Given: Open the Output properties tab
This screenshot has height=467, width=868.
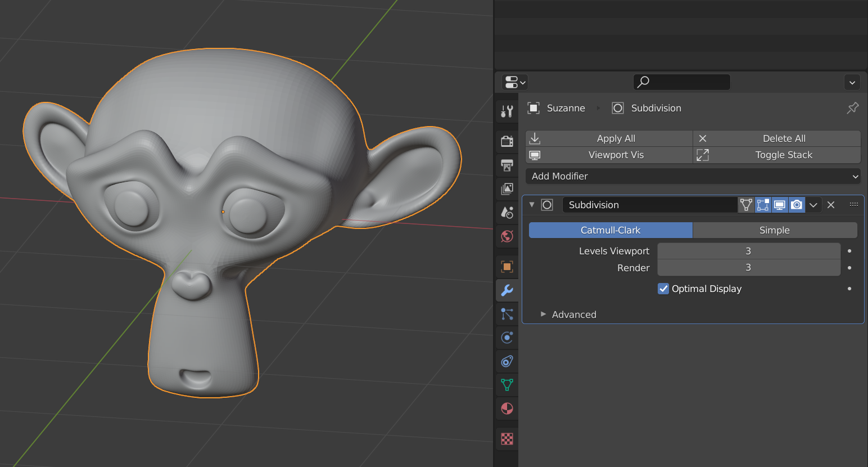Looking at the screenshot, I should pyautogui.click(x=507, y=165).
